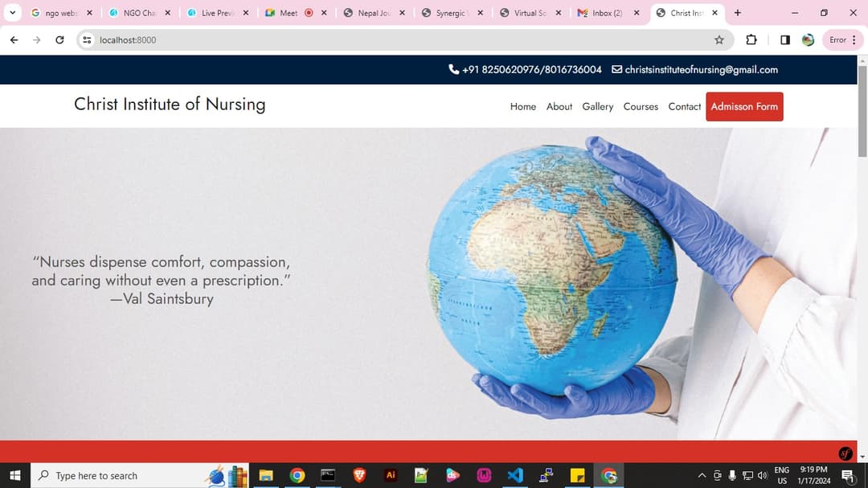Image resolution: width=868 pixels, height=488 pixels.
Task: Bookmark the page with the star icon
Action: click(719, 39)
